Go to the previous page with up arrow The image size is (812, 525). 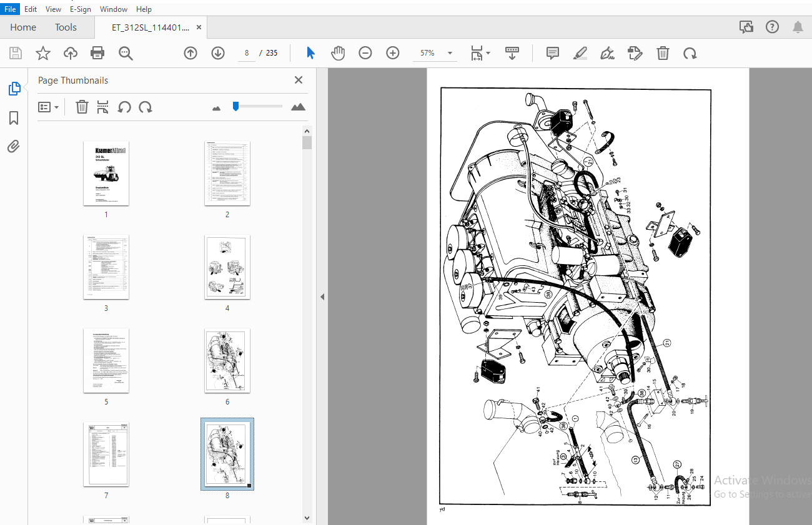[191, 53]
